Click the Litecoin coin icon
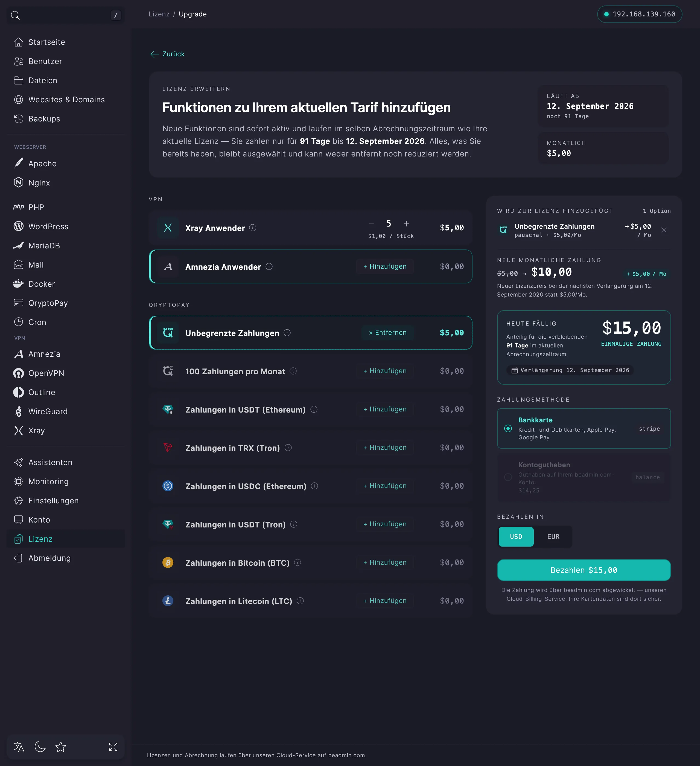The height and width of the screenshot is (766, 700). coord(168,601)
